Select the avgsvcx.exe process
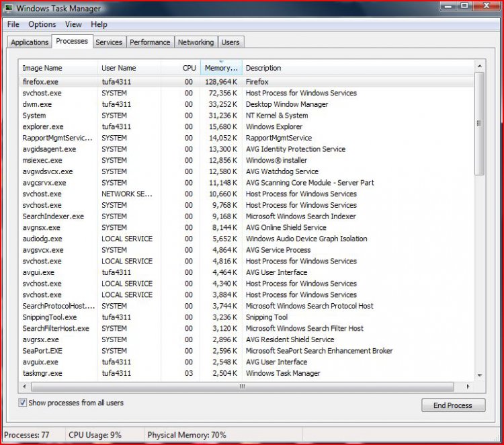 [x=246, y=250]
